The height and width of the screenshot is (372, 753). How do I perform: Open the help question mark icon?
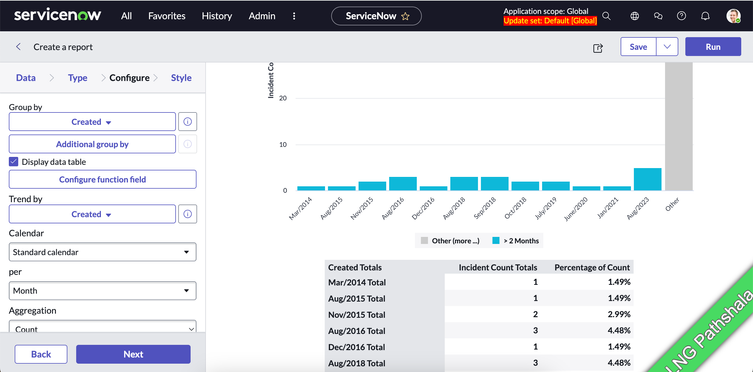pos(681,16)
